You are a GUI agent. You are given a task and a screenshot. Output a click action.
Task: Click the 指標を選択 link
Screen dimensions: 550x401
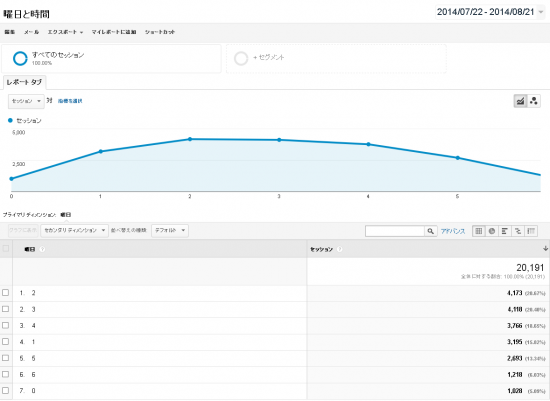tap(70, 101)
